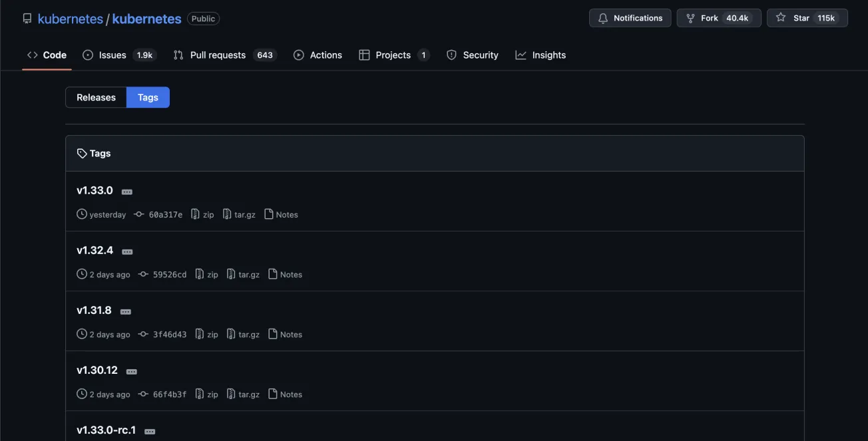Expand the v1.33.0-rc.1 tag message ellipsis
This screenshot has width=868, height=441.
[150, 432]
